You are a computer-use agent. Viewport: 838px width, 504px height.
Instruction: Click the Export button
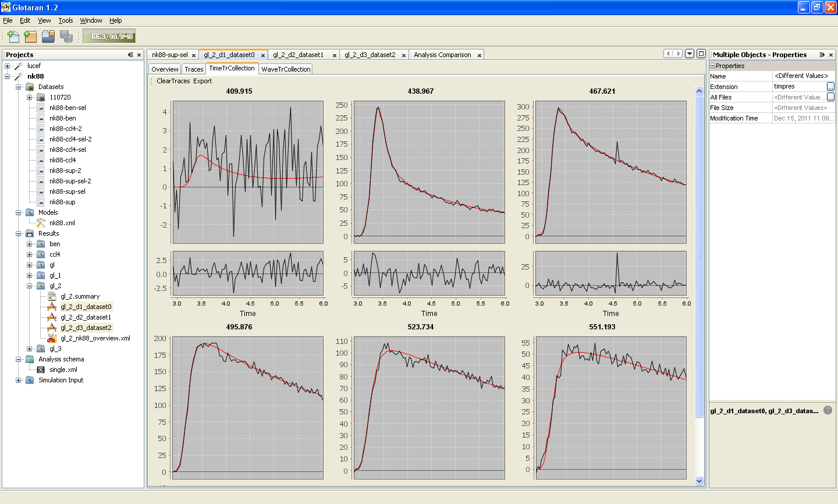(203, 81)
